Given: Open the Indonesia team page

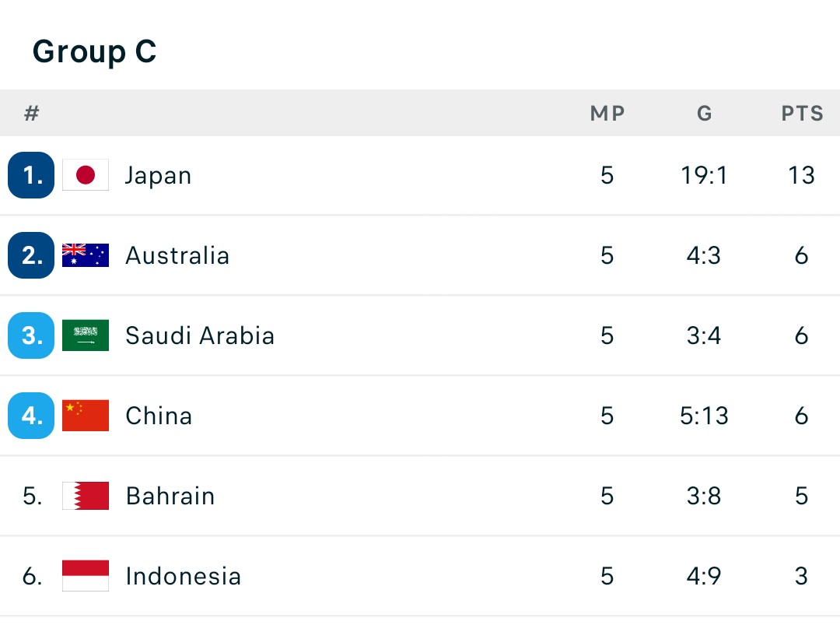Looking at the screenshot, I should tap(184, 576).
